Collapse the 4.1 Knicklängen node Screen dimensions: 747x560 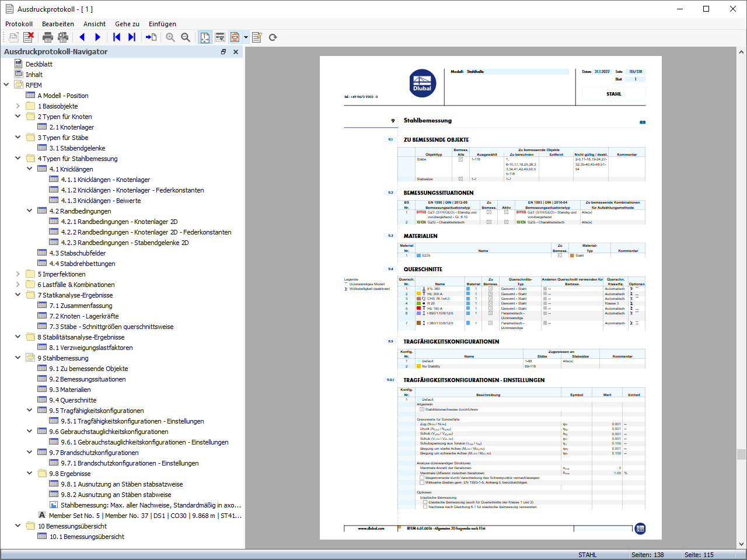[x=30, y=169]
